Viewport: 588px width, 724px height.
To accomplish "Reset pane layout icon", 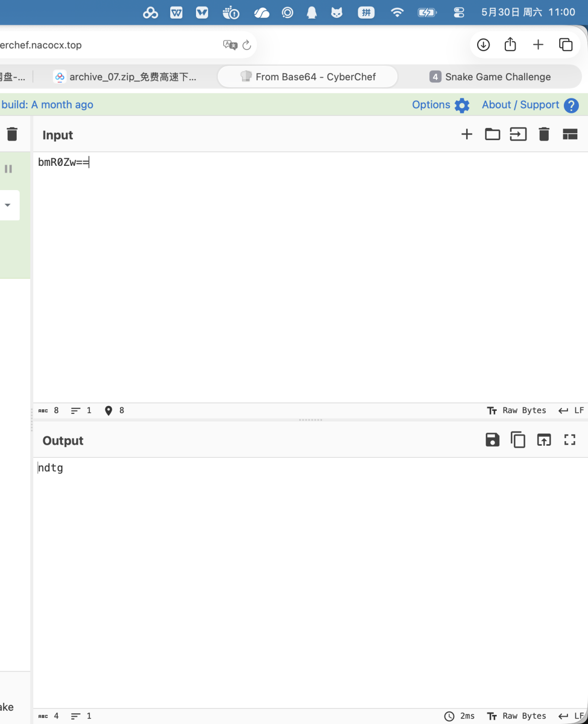I will coord(570,134).
